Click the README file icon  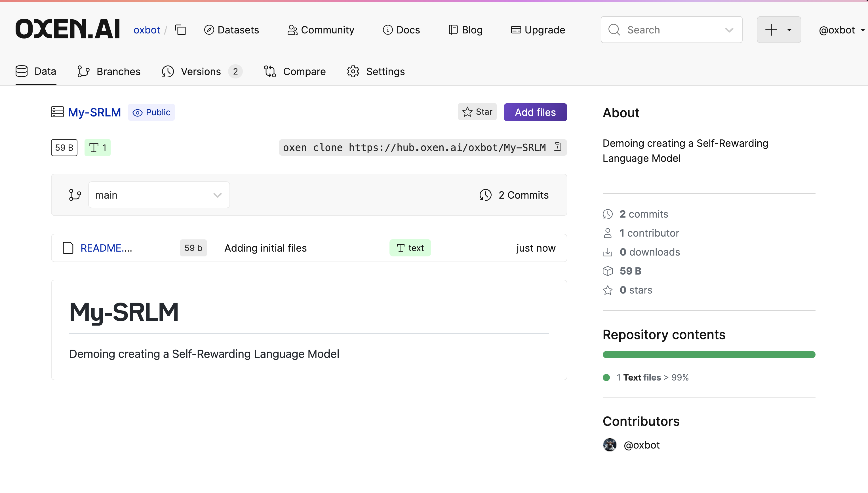pyautogui.click(x=68, y=248)
